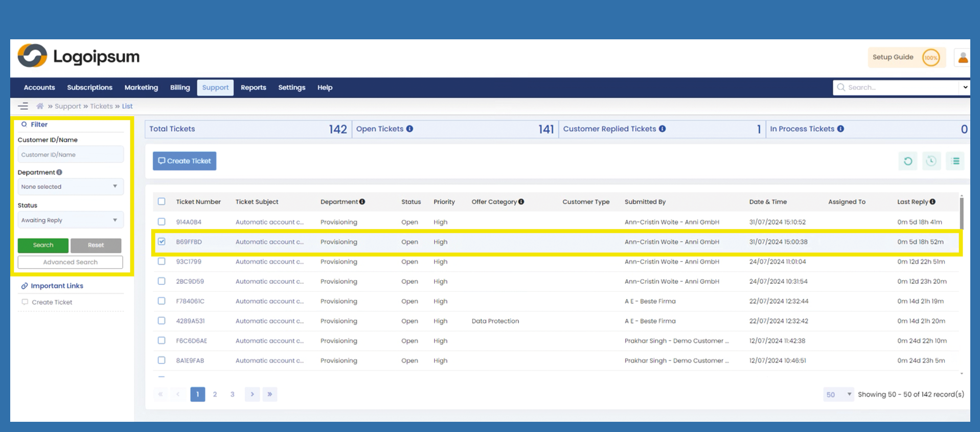Click the Open Tickets info icon
The image size is (980, 432).
pos(409,129)
